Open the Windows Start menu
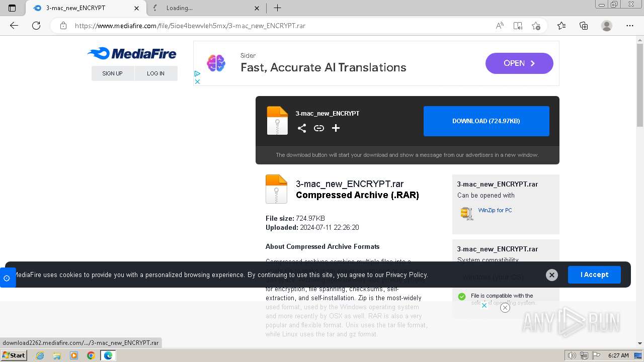Image resolution: width=644 pixels, height=362 pixels. point(14,355)
